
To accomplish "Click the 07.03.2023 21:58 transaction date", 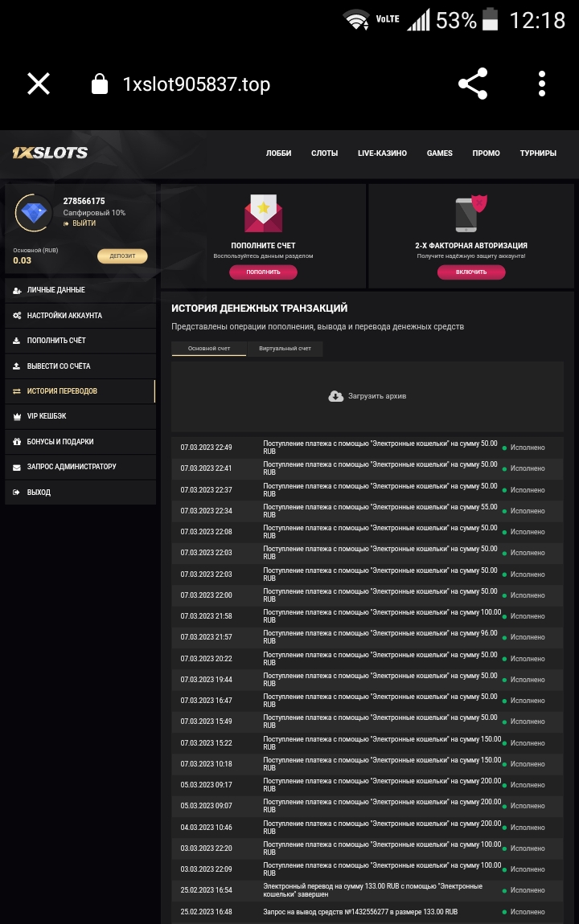I will (206, 615).
